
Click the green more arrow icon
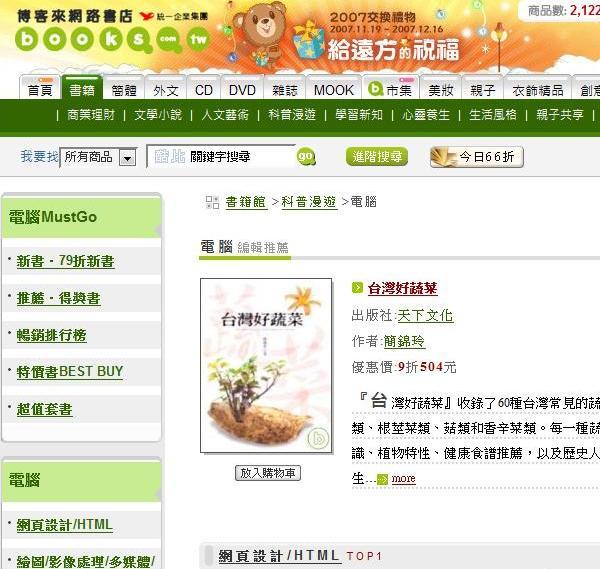click(382, 479)
